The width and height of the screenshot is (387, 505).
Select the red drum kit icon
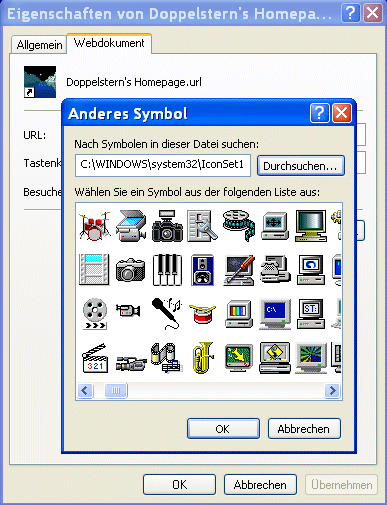pyautogui.click(x=95, y=226)
